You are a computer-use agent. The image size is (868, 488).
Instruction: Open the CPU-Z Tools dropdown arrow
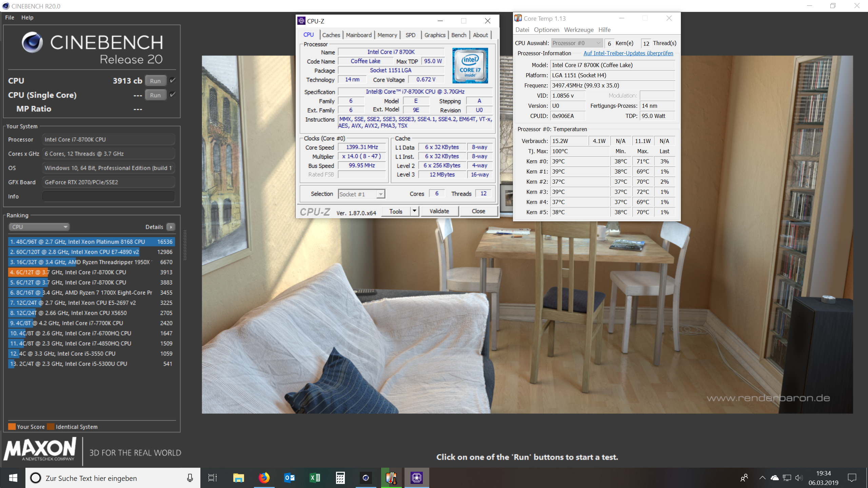pos(414,211)
